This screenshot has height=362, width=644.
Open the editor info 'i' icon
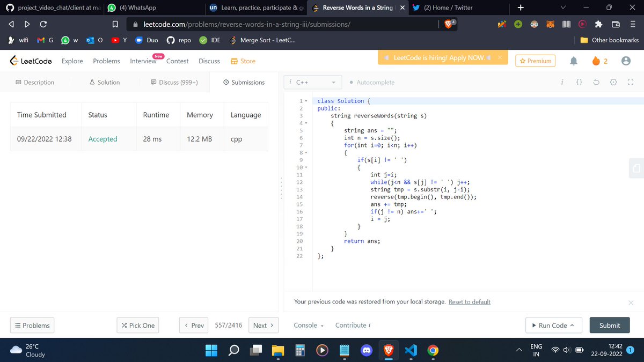pos(562,83)
